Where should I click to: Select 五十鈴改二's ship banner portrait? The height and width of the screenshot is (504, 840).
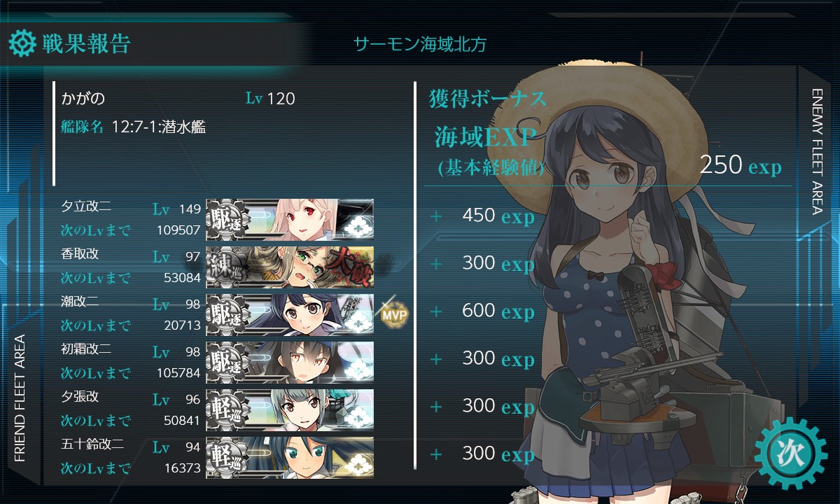(290, 458)
